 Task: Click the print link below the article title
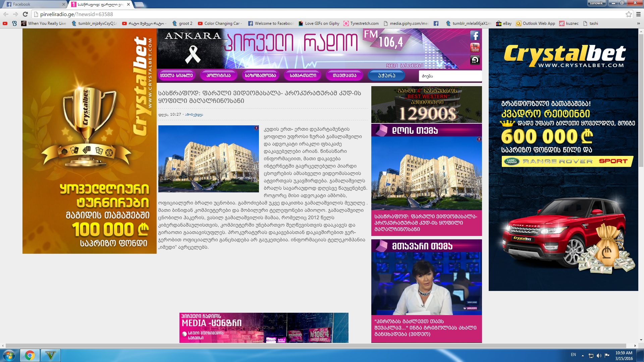click(x=194, y=115)
